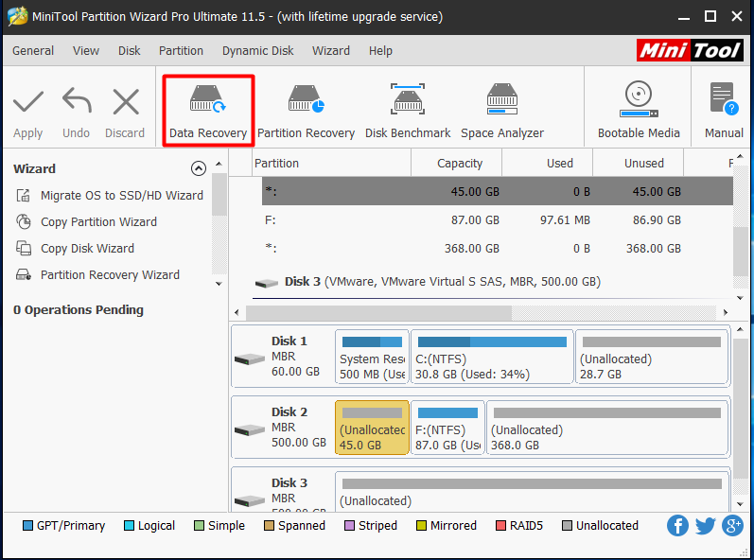Click Wizard panel scrollbar down arrow
754x560 pixels.
coord(219,284)
